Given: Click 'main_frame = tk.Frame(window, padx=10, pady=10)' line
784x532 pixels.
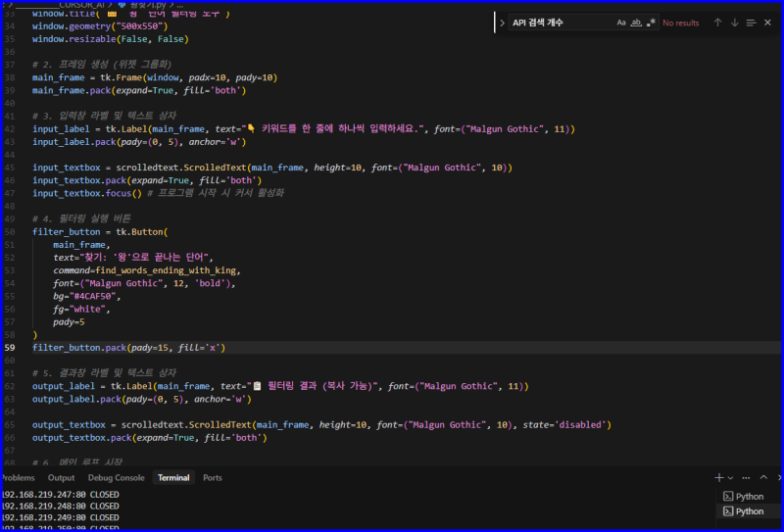Looking at the screenshot, I should tap(155, 77).
